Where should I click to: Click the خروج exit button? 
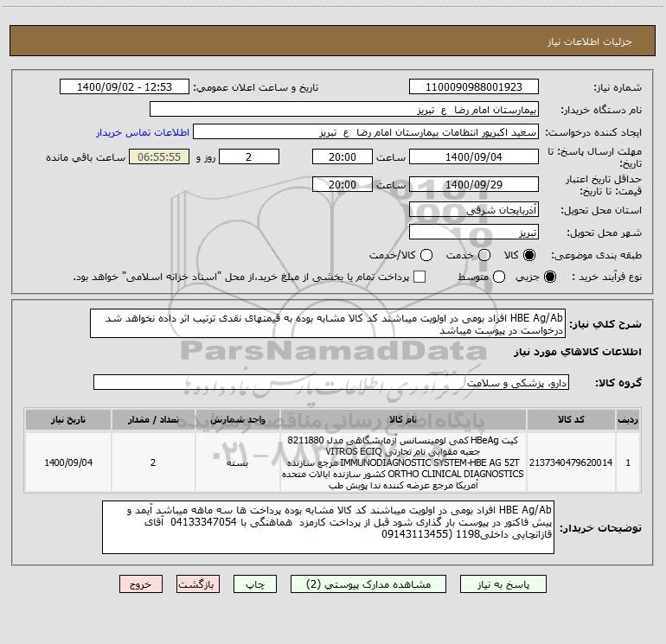(x=141, y=584)
